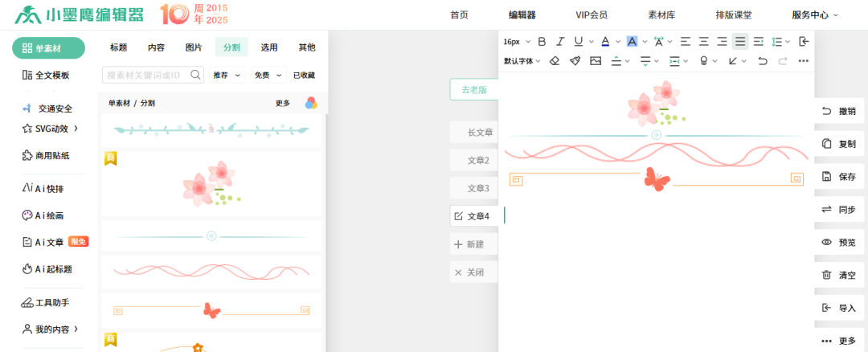Screen dimensions: 868x352
Task: Toggle justify alignment button
Action: click(740, 41)
